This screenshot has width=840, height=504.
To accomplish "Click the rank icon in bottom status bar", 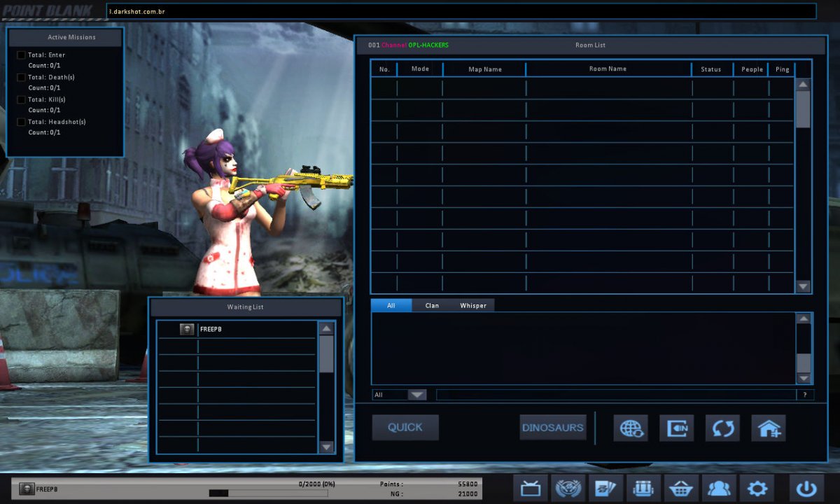I will click(27, 489).
